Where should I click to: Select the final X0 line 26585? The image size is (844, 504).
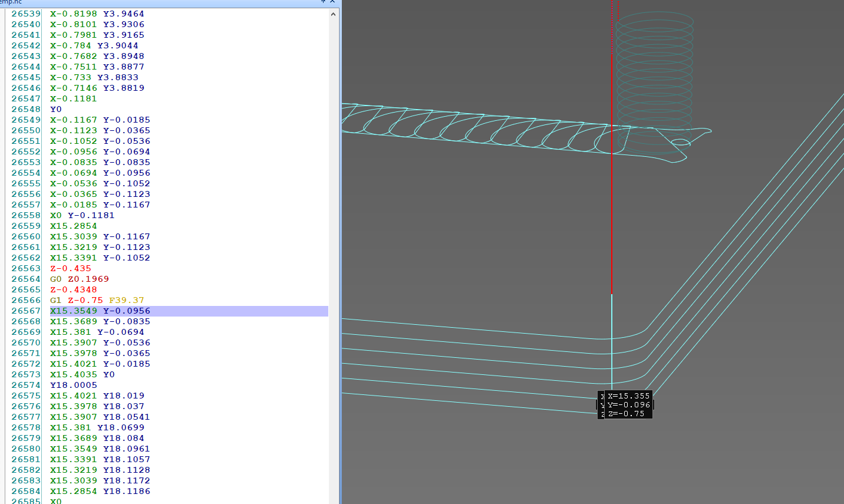pos(56,500)
